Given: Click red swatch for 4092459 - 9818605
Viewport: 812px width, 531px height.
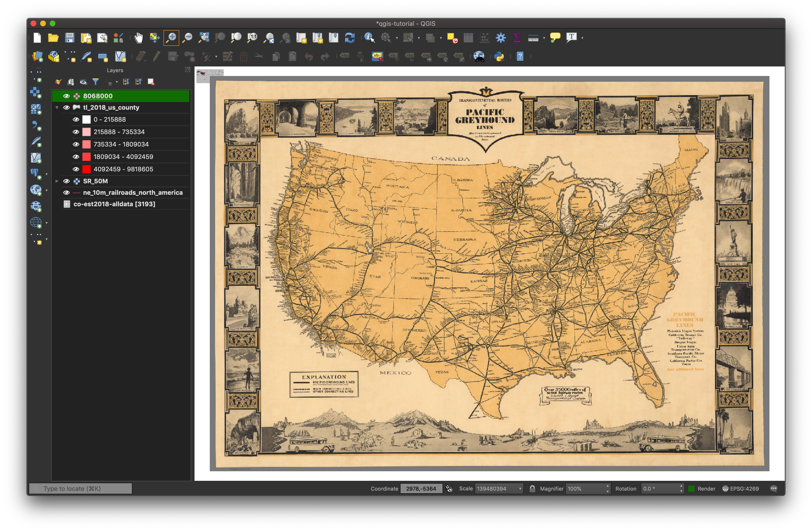Looking at the screenshot, I should (87, 169).
